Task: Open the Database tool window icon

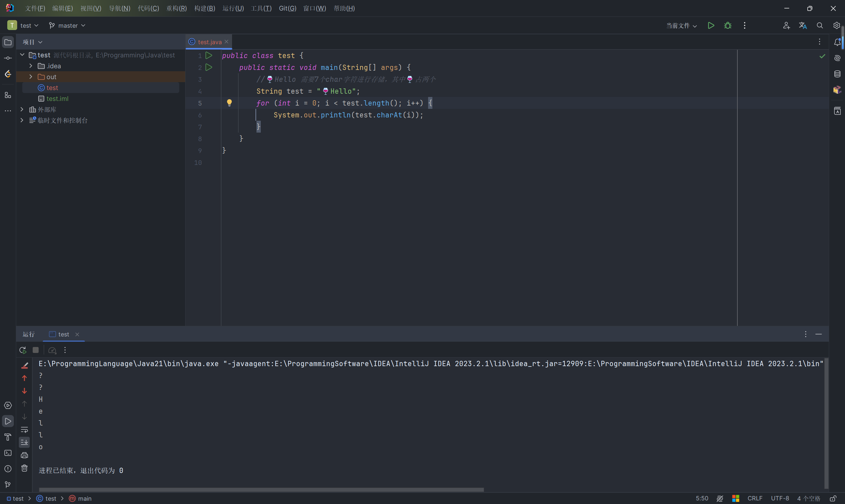Action: pyautogui.click(x=837, y=74)
